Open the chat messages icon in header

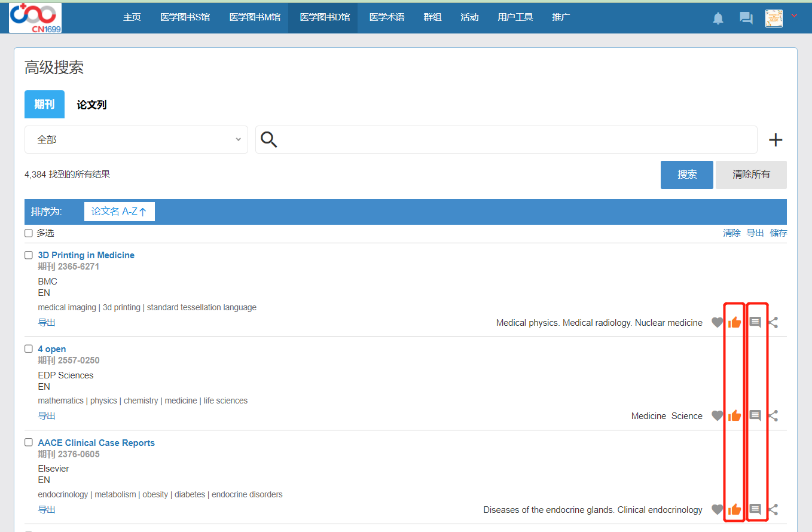point(746,18)
